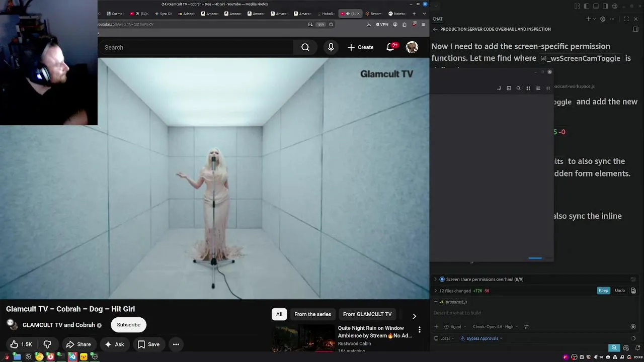
Task: Stop the running chat request
Action: pos(633,327)
